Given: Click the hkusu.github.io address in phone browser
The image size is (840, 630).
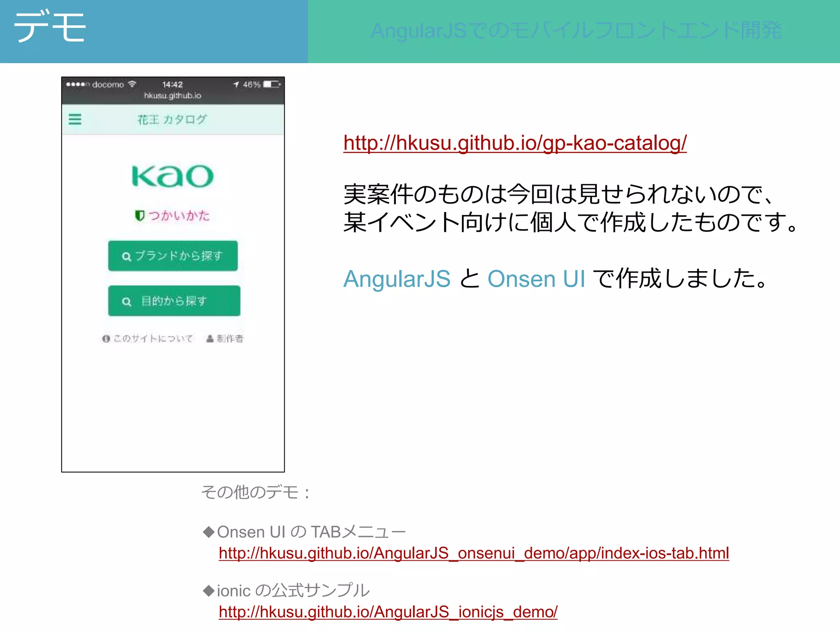Looking at the screenshot, I should [x=173, y=96].
